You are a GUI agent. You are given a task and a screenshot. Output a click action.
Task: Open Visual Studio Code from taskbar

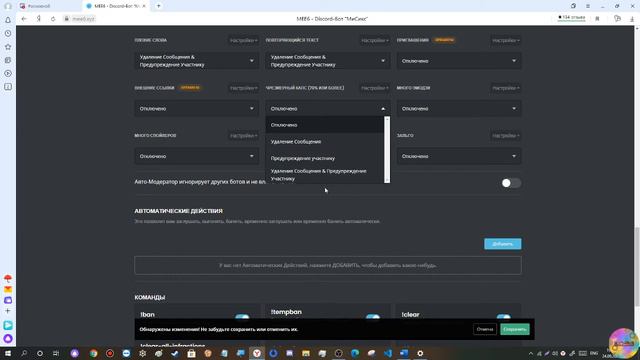[x=387, y=353]
